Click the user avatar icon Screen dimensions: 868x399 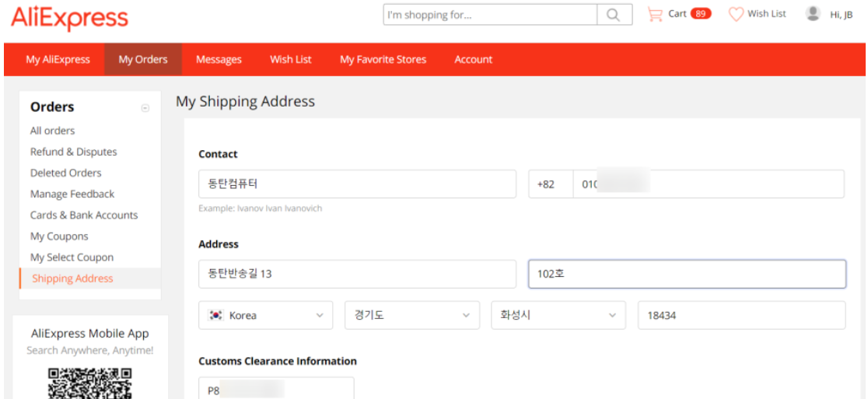click(x=813, y=14)
